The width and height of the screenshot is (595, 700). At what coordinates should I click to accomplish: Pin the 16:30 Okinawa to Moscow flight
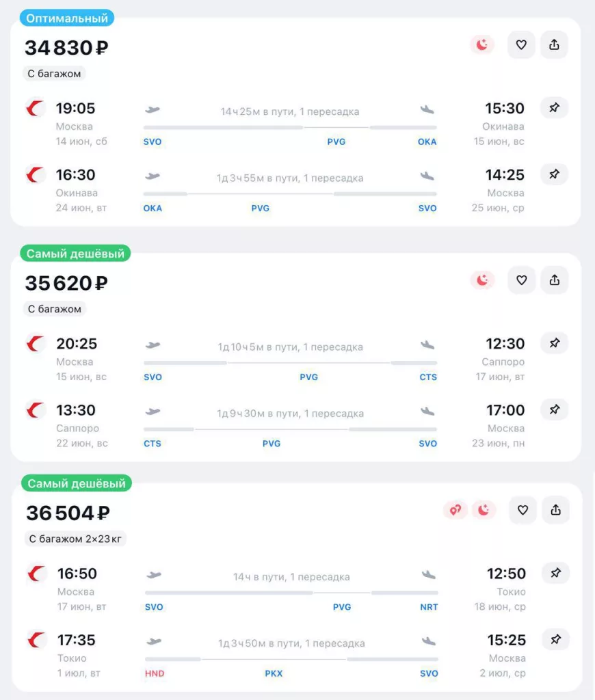(554, 174)
